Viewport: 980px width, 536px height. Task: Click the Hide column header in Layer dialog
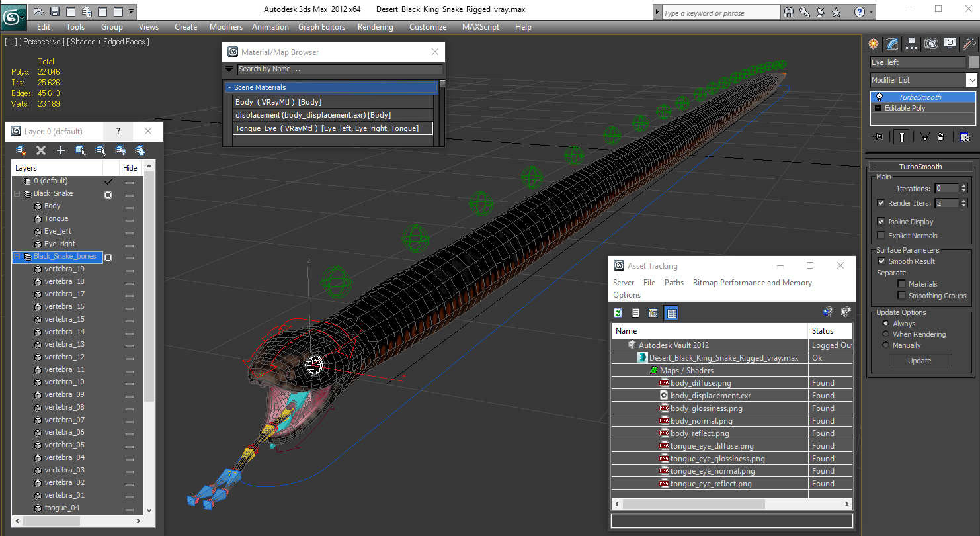pos(130,168)
